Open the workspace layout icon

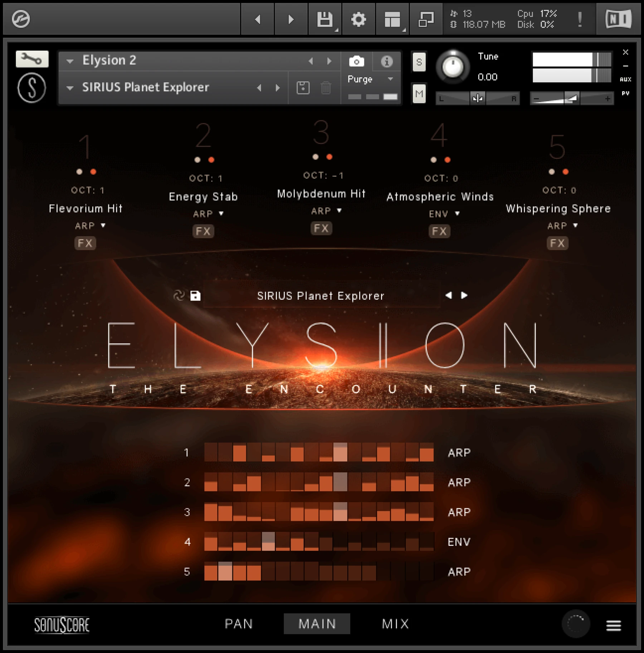pyautogui.click(x=392, y=19)
